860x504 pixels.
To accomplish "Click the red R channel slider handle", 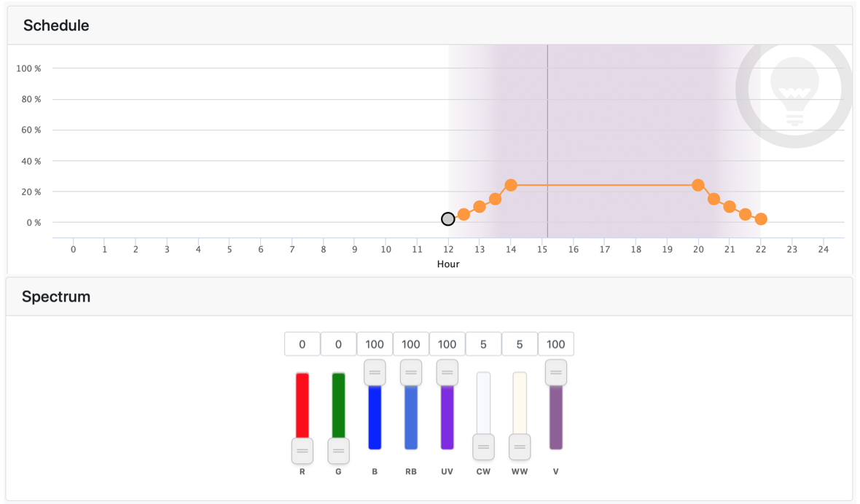I will click(x=302, y=451).
